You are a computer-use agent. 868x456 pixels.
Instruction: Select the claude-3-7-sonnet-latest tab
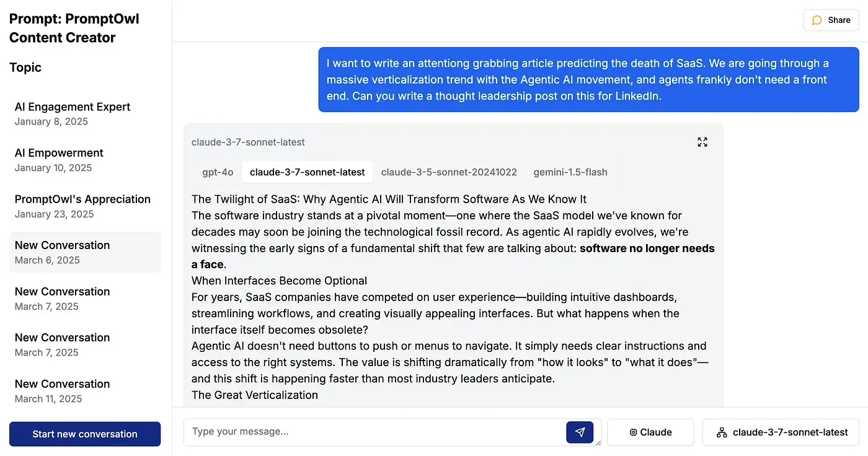point(307,172)
